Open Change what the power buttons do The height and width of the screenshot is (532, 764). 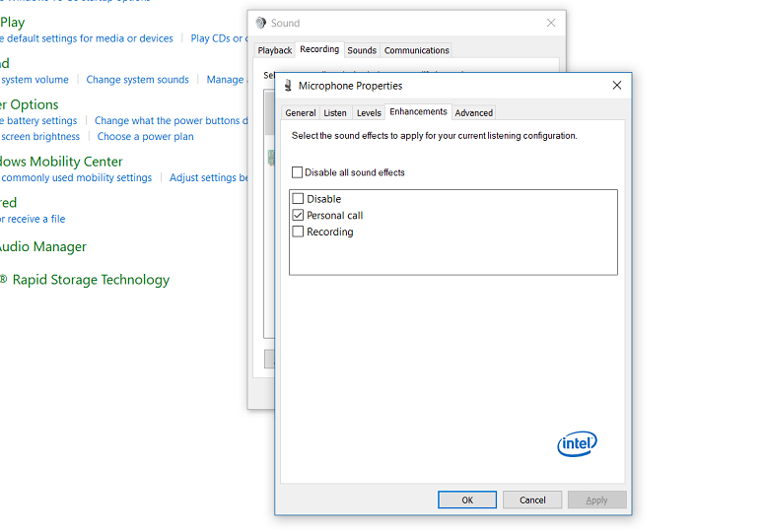point(171,121)
